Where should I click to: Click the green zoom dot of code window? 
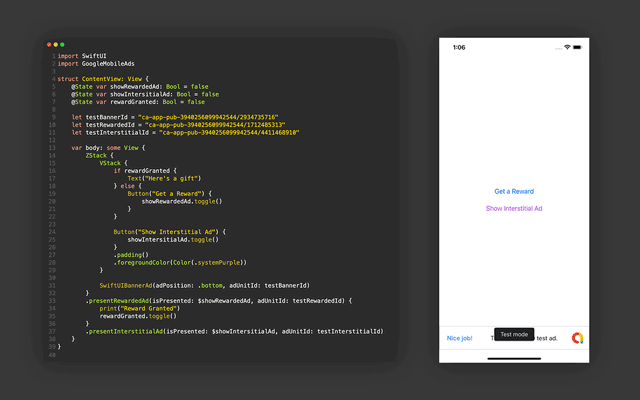click(x=62, y=44)
